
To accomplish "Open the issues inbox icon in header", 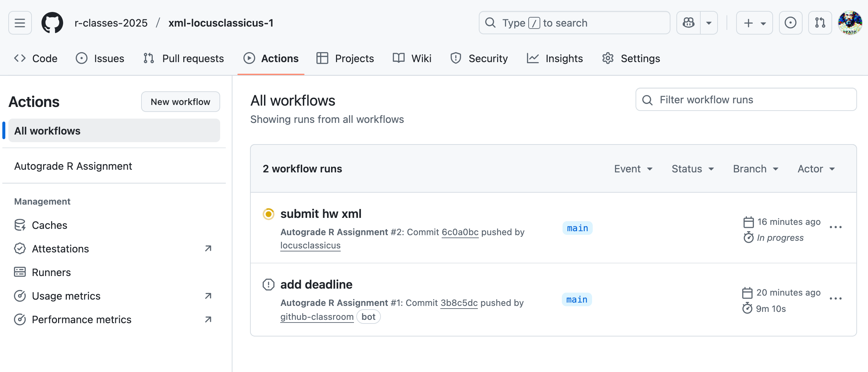I will [x=790, y=23].
